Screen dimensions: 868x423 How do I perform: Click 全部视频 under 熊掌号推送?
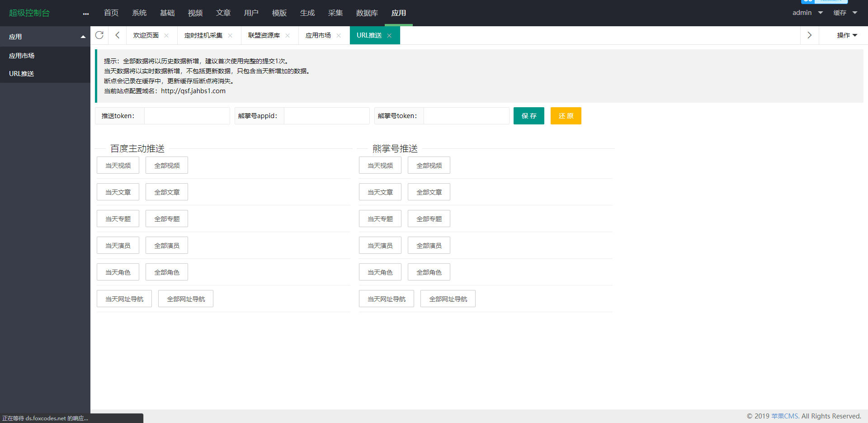point(429,165)
